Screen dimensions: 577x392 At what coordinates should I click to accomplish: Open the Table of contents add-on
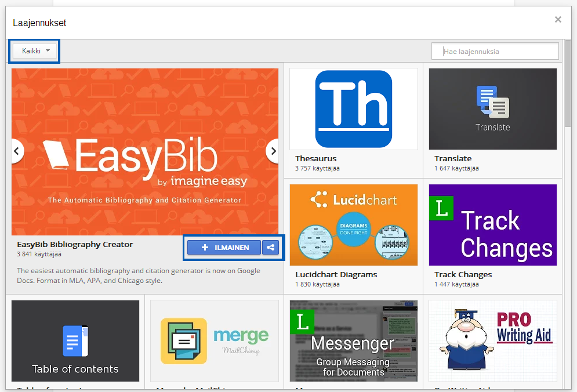(75, 341)
